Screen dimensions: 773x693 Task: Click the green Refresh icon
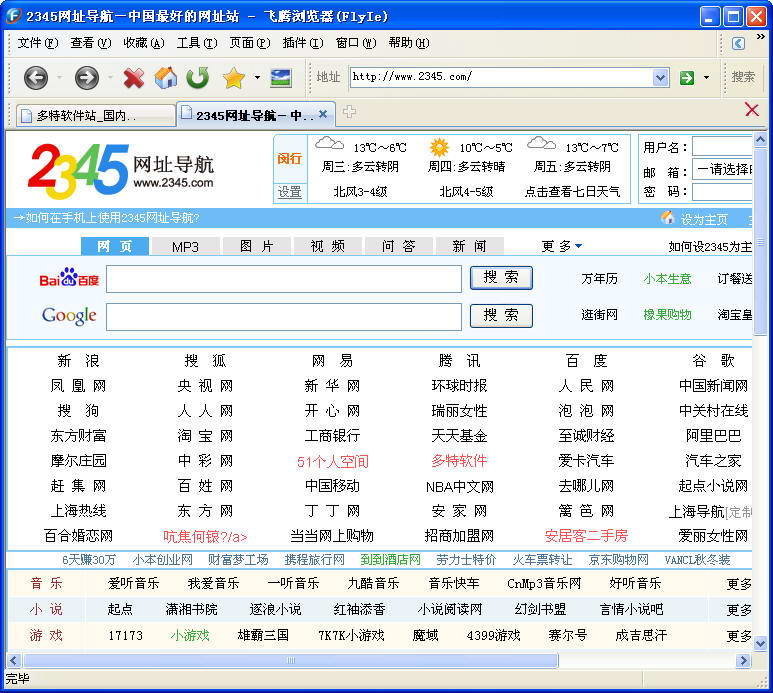coord(198,77)
